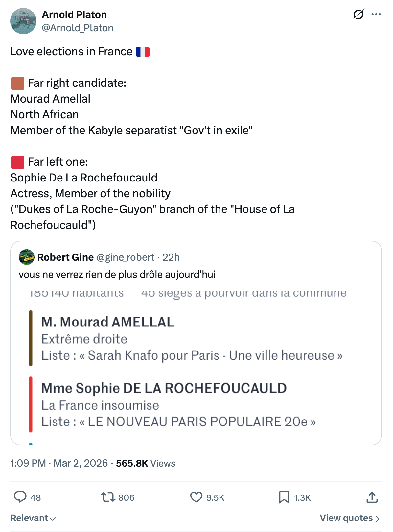
Task: Click the Arnold Platon display name
Action: 74,14
